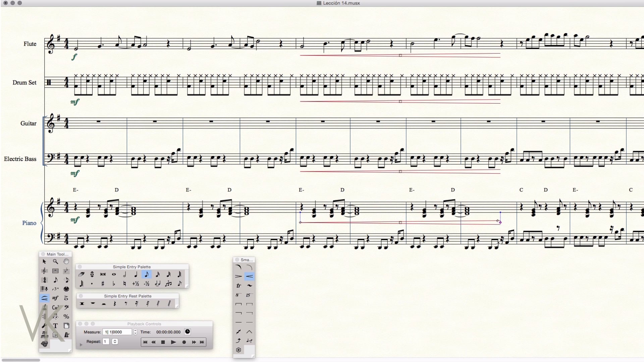
Task: Toggle the decrescendo hairpin tool
Action: point(238,277)
